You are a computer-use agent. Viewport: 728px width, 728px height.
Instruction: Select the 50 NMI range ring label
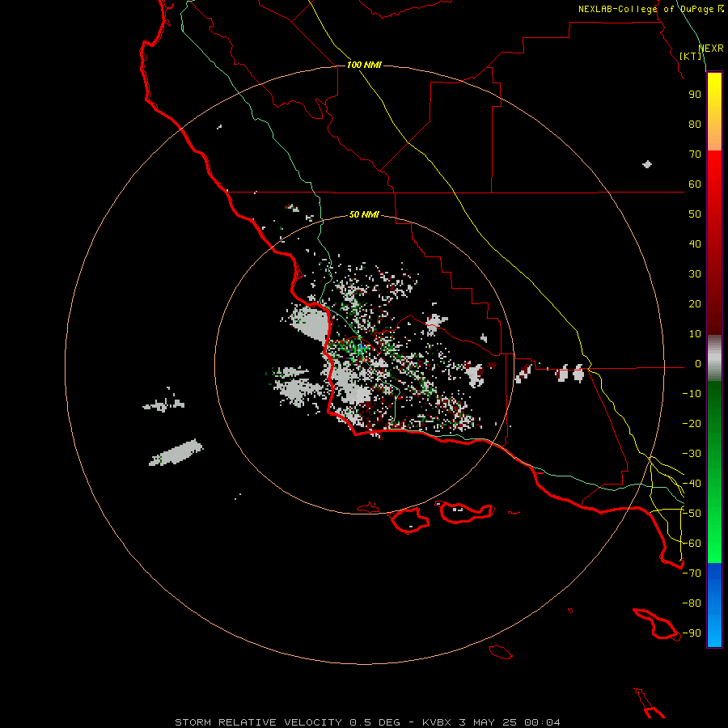[364, 214]
